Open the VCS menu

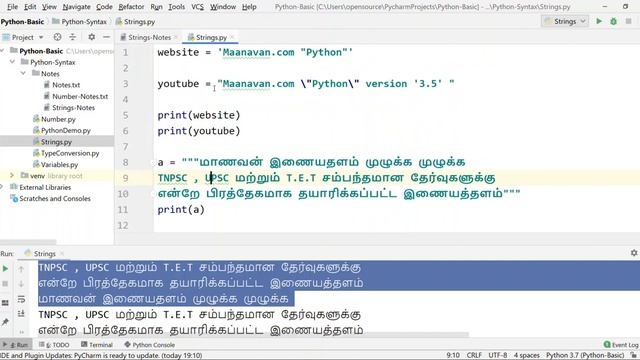point(198,7)
